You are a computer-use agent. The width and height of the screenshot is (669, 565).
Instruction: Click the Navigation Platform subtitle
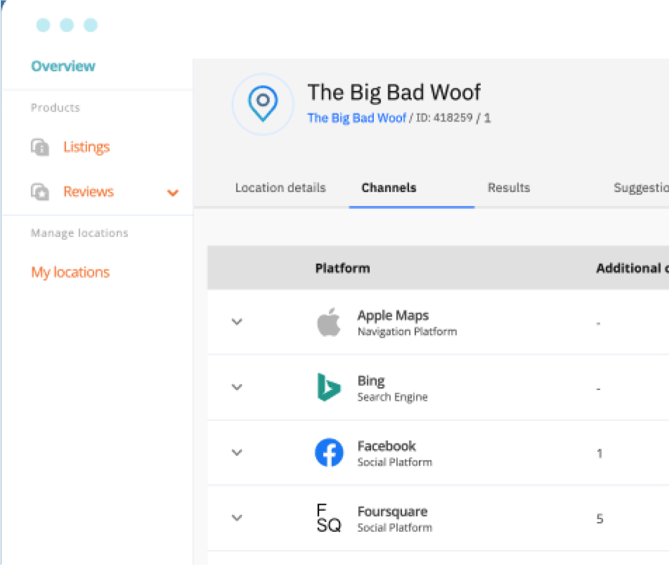pos(407,332)
